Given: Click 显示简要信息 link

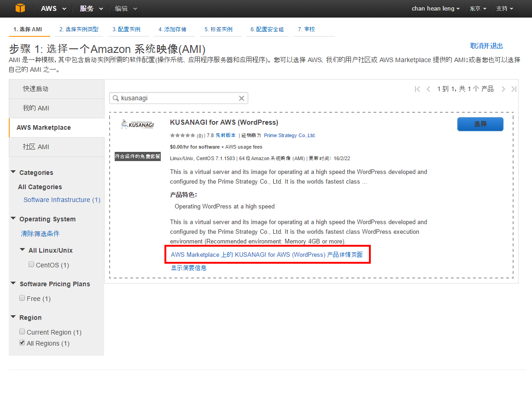Looking at the screenshot, I should (x=189, y=268).
